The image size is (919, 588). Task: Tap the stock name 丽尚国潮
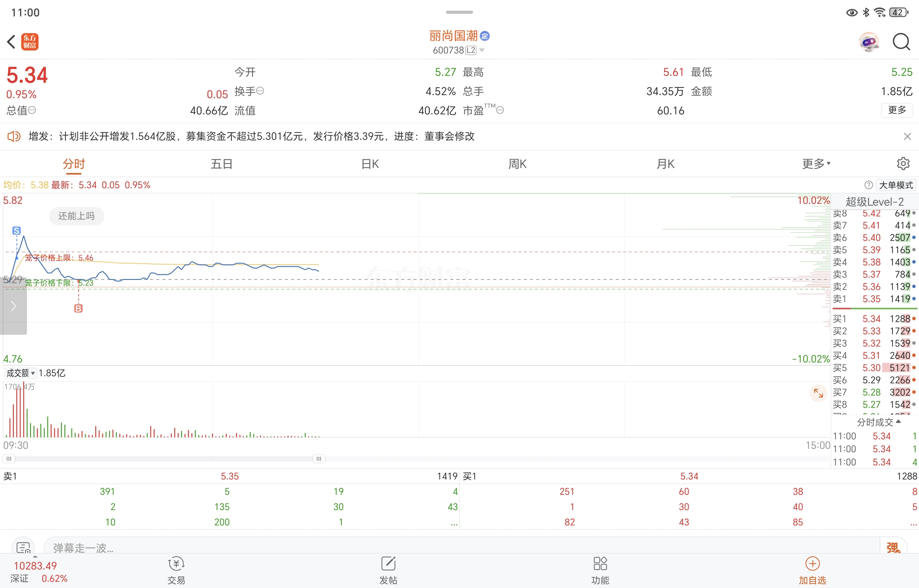(x=453, y=36)
